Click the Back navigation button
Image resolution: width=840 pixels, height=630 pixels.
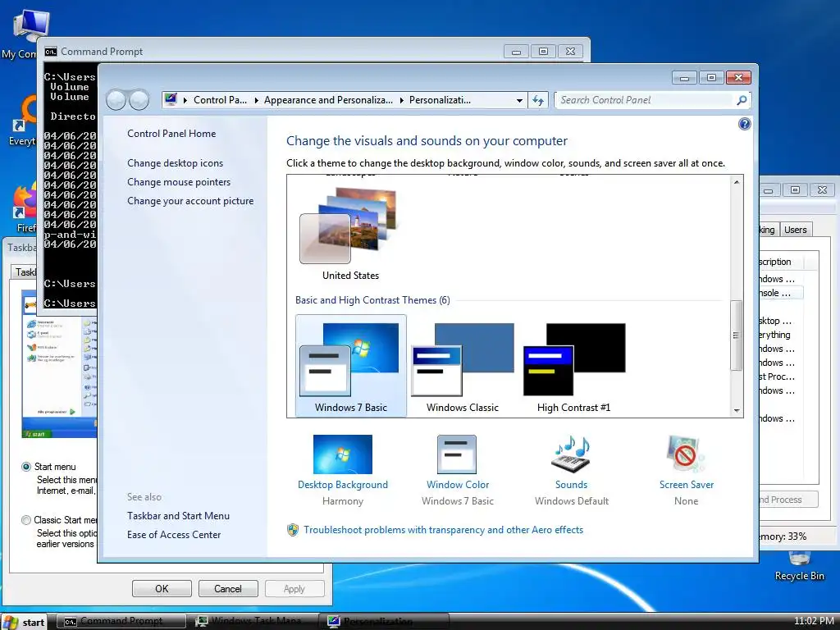click(x=116, y=99)
